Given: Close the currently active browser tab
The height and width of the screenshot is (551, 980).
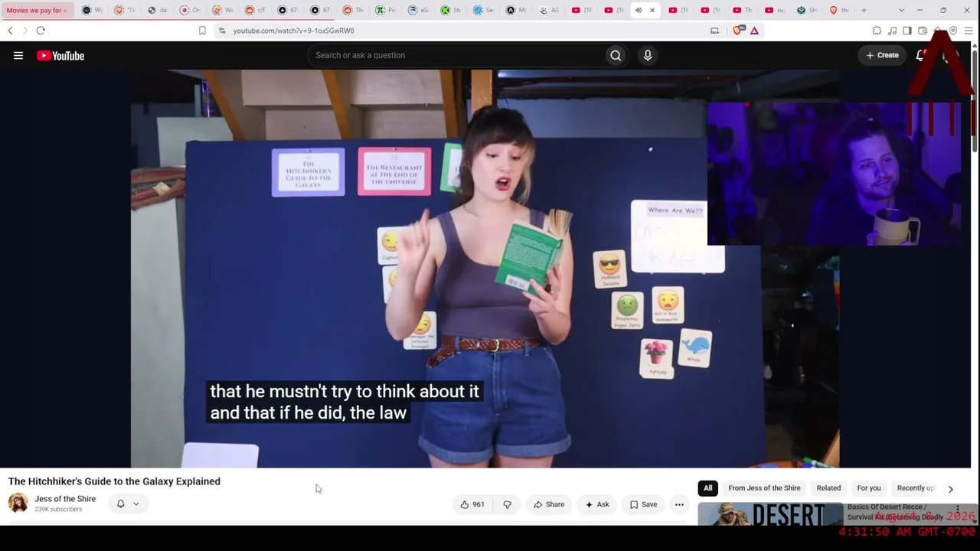Looking at the screenshot, I should 652,10.
